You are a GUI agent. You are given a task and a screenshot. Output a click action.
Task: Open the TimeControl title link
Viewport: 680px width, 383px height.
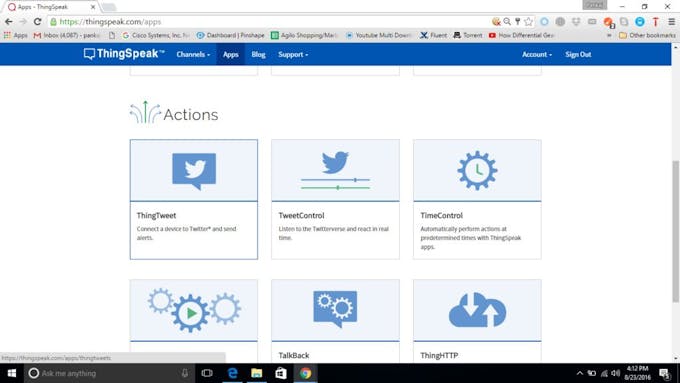pos(441,216)
